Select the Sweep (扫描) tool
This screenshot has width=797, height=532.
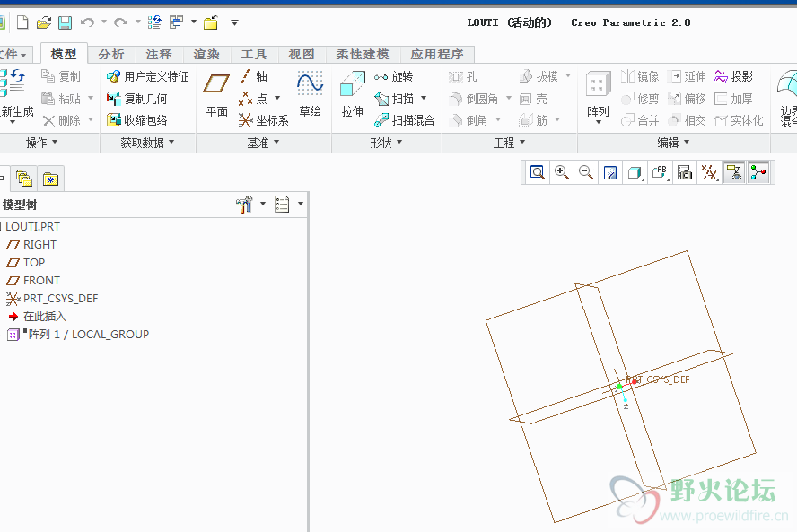[394, 99]
